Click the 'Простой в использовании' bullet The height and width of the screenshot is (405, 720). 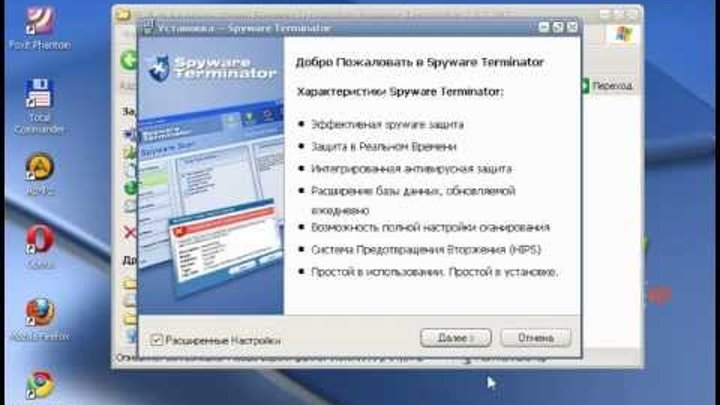click(434, 272)
